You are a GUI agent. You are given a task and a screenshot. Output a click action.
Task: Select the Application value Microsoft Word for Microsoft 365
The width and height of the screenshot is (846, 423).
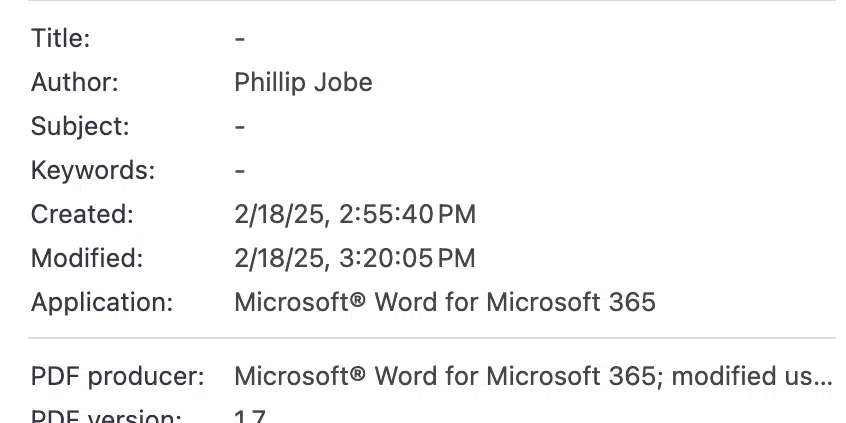pos(445,302)
